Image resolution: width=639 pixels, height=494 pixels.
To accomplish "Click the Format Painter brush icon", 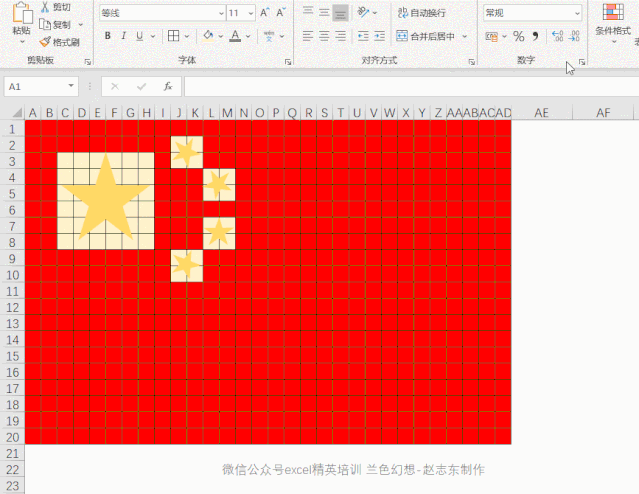I will pos(45,42).
